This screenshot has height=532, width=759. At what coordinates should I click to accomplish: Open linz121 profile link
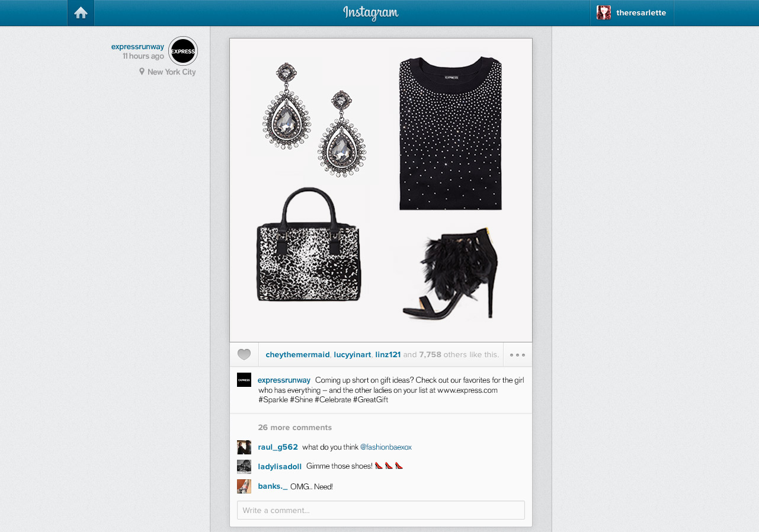coord(388,355)
